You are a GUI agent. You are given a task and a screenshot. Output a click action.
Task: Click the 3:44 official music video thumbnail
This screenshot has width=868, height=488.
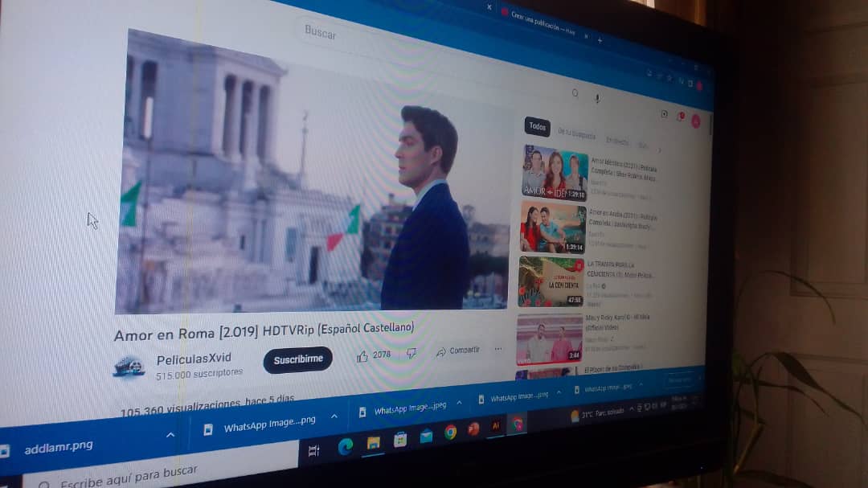(549, 340)
